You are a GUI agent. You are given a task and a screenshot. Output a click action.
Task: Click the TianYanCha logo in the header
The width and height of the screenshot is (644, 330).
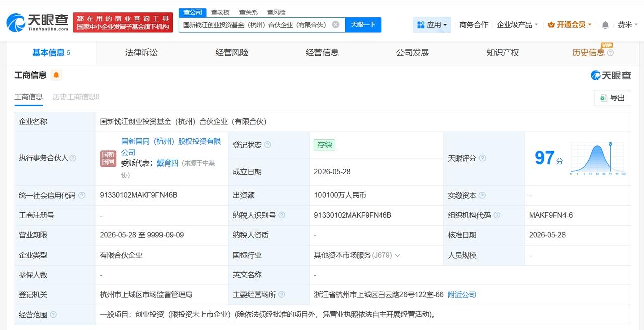pyautogui.click(x=37, y=22)
